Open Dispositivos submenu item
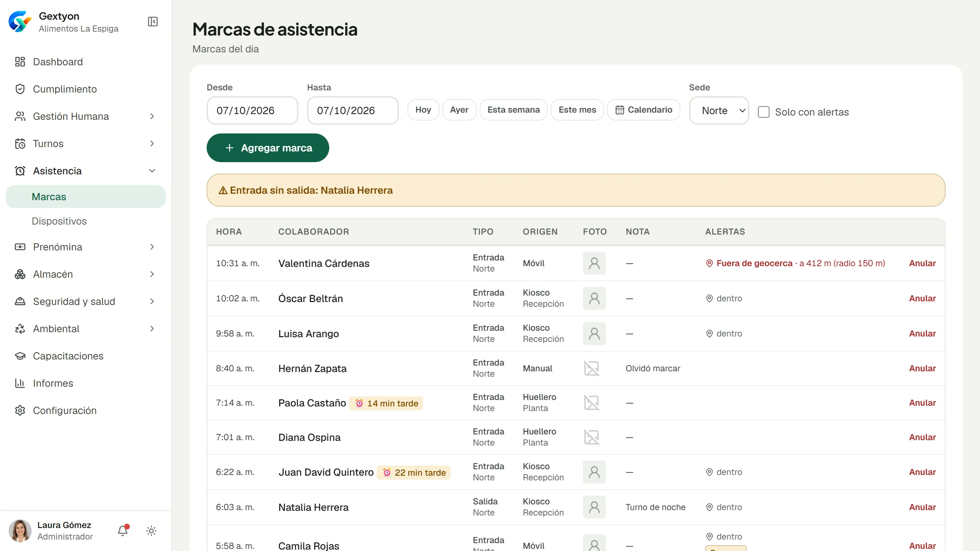980x551 pixels. [86, 221]
